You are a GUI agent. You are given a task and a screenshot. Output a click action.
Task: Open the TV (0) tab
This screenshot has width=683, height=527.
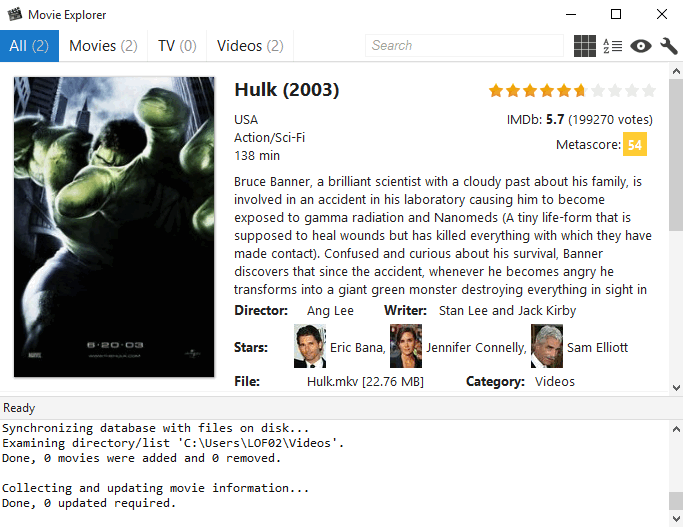pyautogui.click(x=177, y=46)
